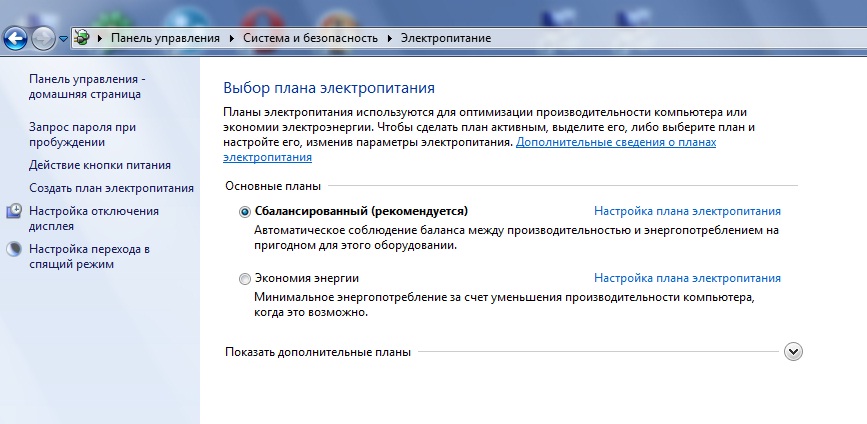Screen dimensions: 867x424
Task: Open Действие кнопки питания link
Action: [100, 165]
